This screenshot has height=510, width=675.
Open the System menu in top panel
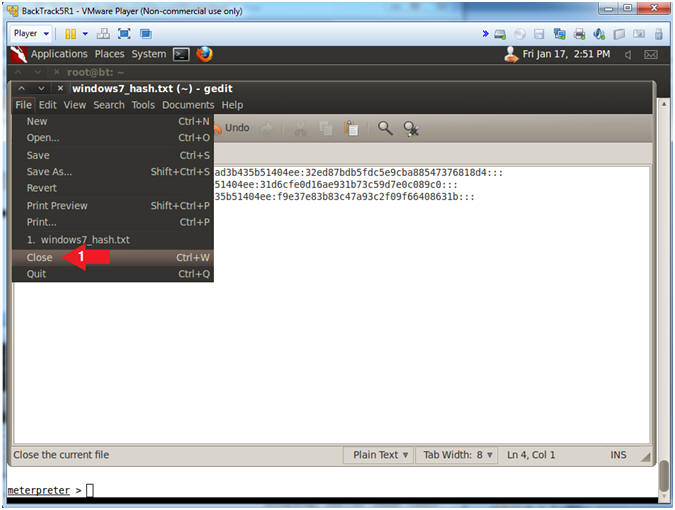149,54
